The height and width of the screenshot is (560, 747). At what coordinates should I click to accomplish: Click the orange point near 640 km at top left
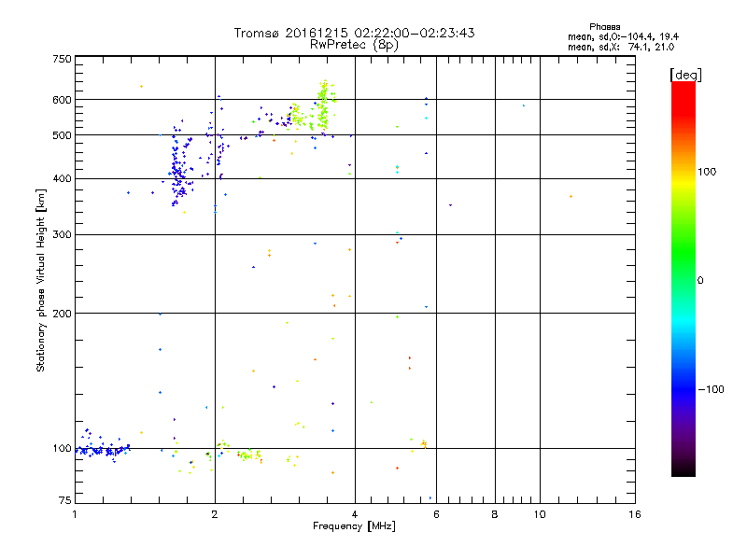(x=142, y=86)
